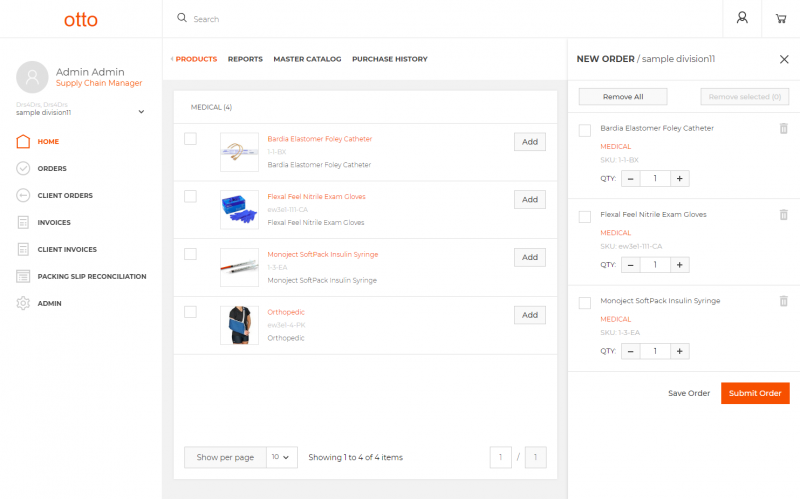Click the otto logo
This screenshot has height=499, width=800.
click(81, 20)
